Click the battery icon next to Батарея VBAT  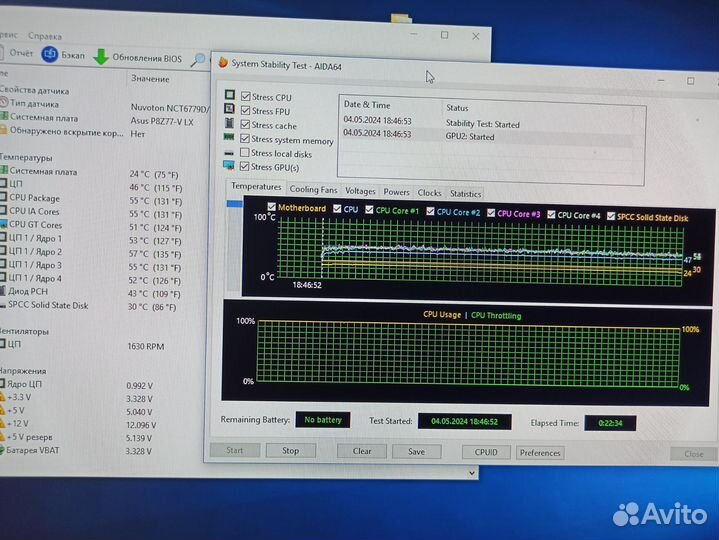(2, 450)
